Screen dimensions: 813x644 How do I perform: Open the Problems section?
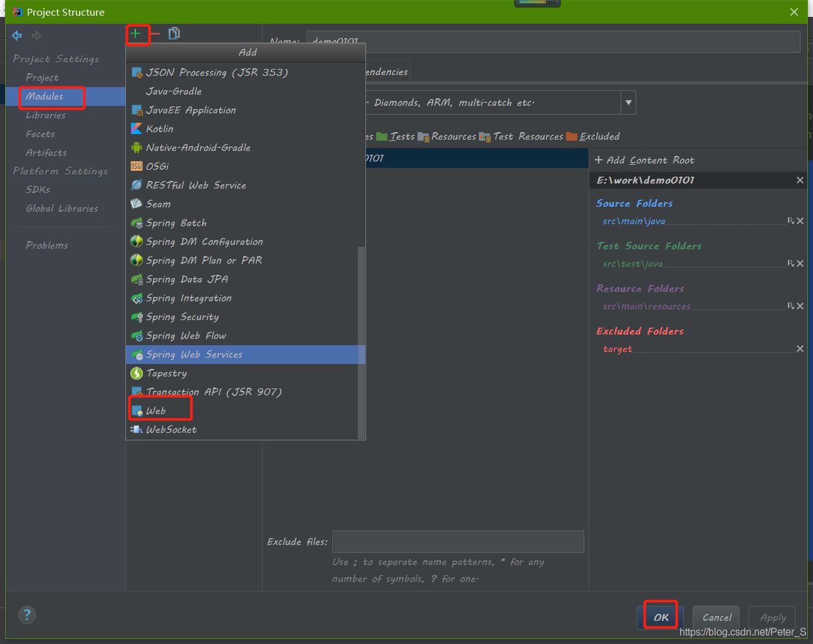[46, 246]
